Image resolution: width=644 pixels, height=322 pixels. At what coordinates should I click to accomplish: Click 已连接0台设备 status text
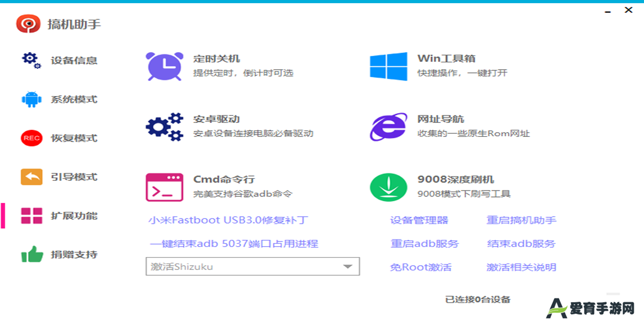click(x=478, y=299)
